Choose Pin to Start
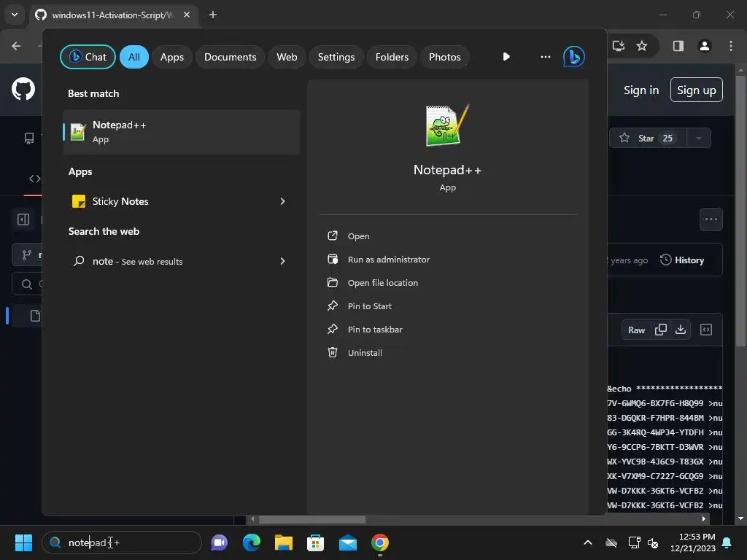Screen dimensions: 747x560 click(x=369, y=306)
